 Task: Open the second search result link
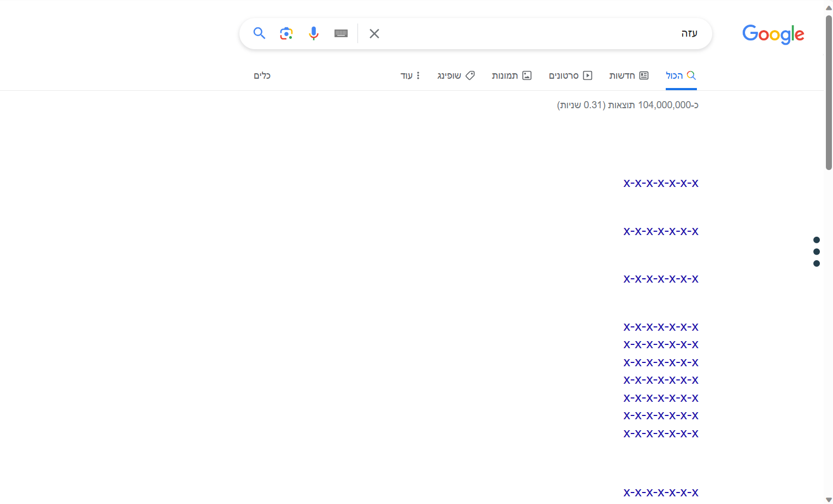click(660, 231)
